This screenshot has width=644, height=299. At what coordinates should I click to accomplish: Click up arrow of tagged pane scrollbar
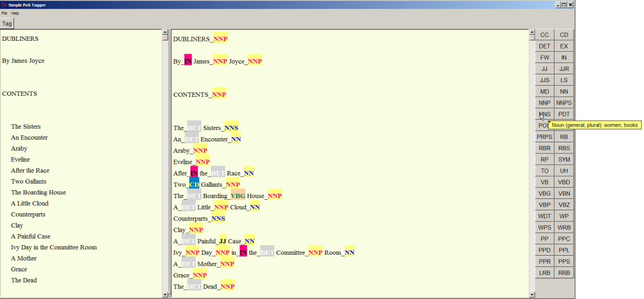pyautogui.click(x=532, y=33)
